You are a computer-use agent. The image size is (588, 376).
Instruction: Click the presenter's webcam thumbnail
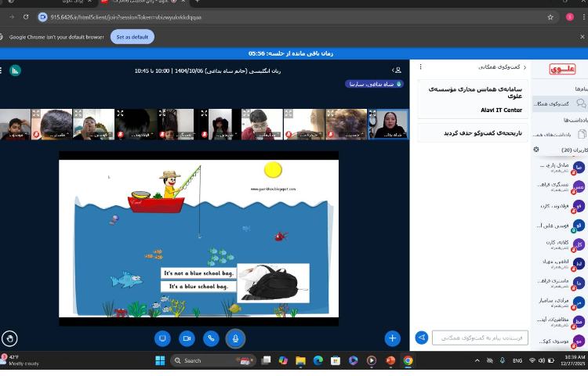(388, 124)
